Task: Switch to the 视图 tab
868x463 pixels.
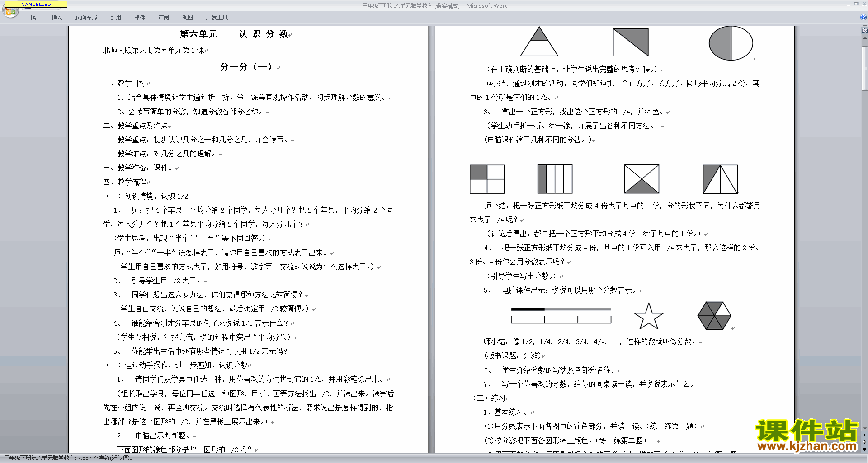Action: coord(187,18)
